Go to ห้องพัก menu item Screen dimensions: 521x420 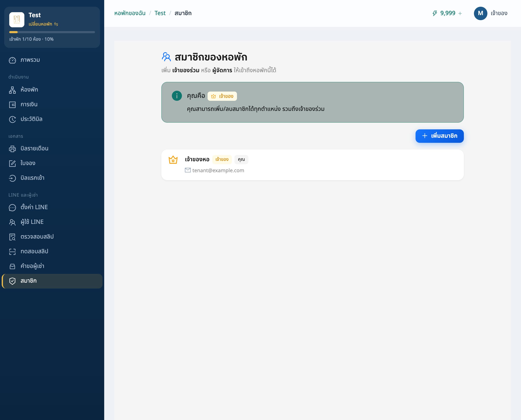tap(52, 90)
